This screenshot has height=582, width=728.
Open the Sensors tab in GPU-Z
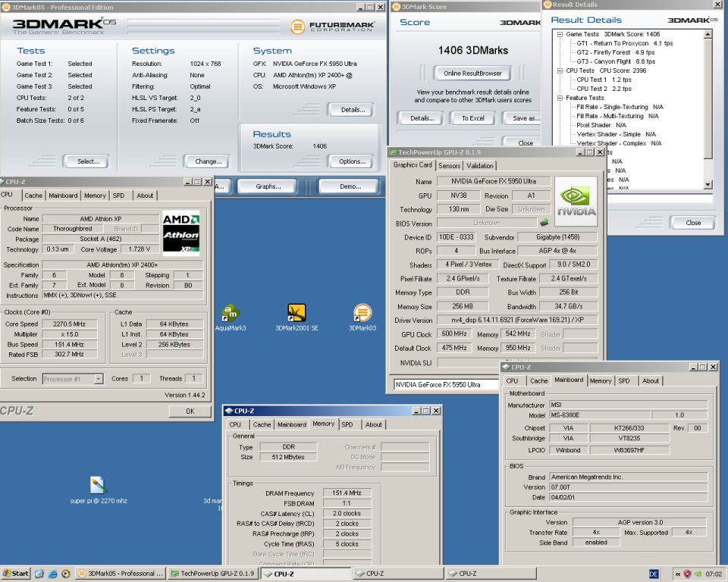click(x=449, y=166)
